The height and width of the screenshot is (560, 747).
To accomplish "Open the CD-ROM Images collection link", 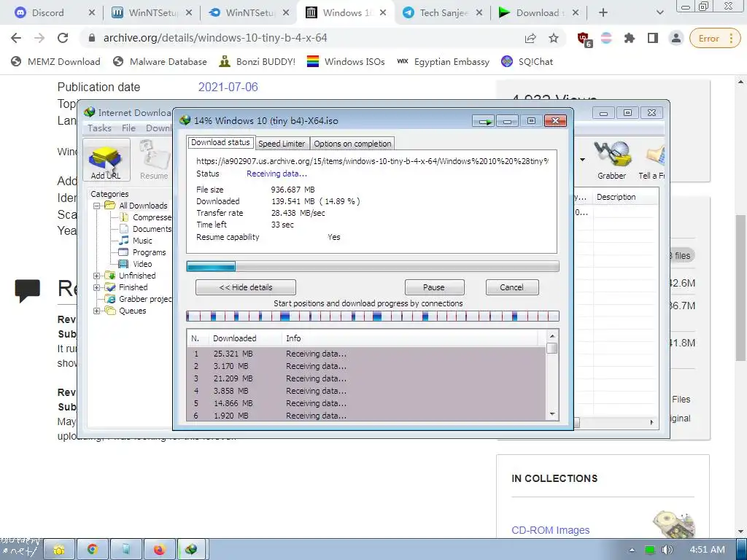I will point(550,530).
